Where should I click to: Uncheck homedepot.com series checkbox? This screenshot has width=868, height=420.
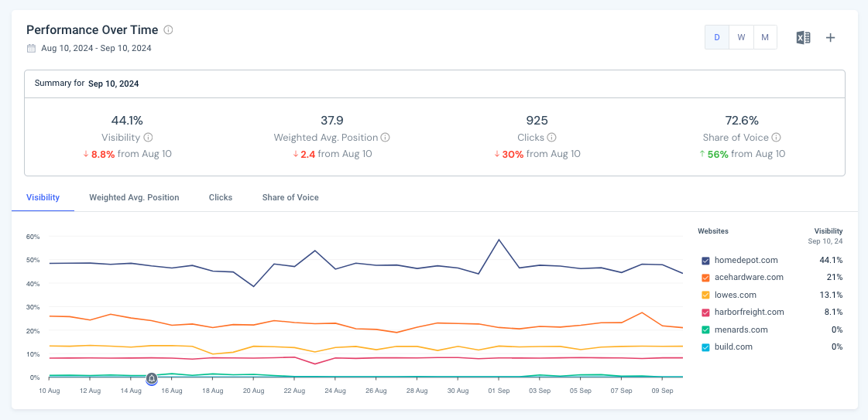click(x=705, y=260)
